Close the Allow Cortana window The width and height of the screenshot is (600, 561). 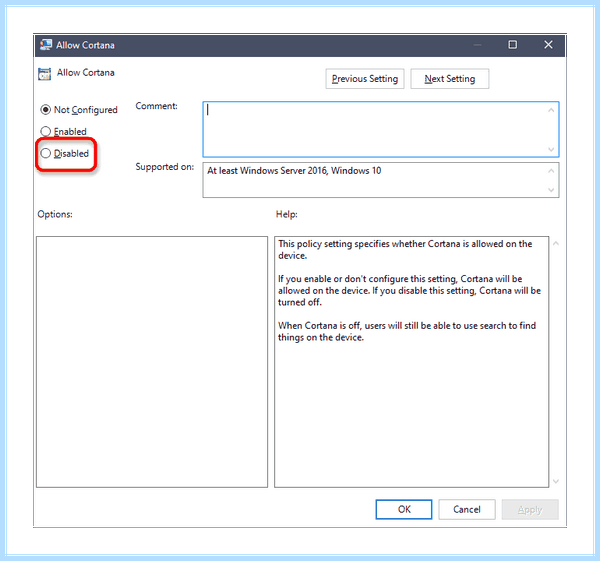[548, 45]
